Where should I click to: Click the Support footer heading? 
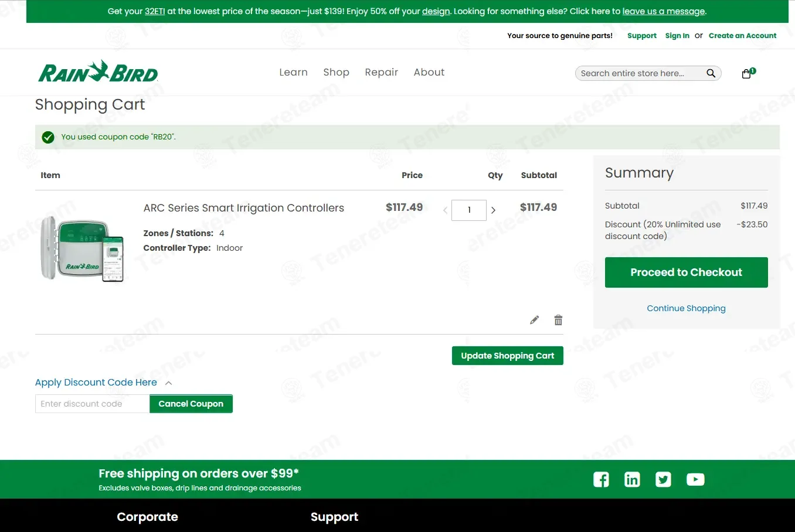[334, 517]
